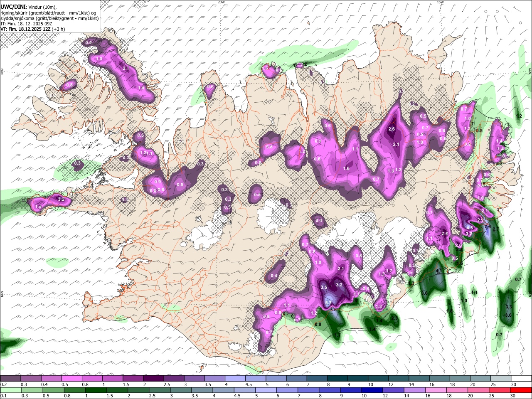Click the 12 label on the lower scale
532x399 pixels.
[385, 396]
